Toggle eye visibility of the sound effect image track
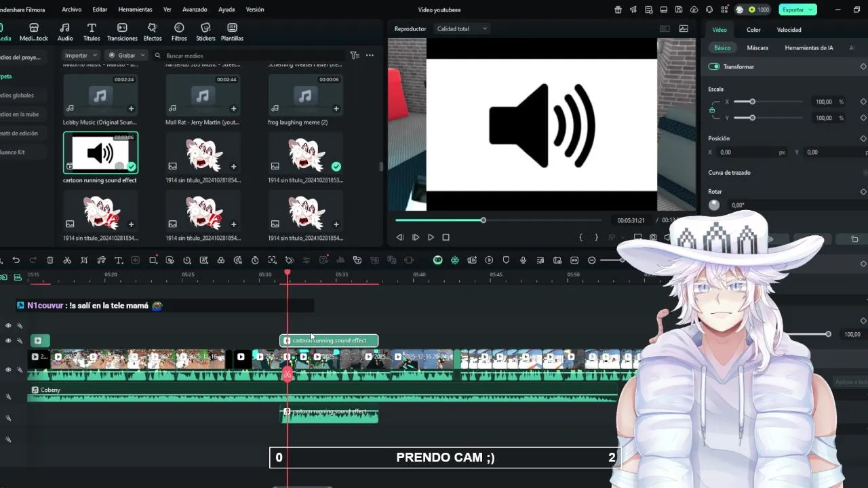This screenshot has height=488, width=868. (x=8, y=340)
